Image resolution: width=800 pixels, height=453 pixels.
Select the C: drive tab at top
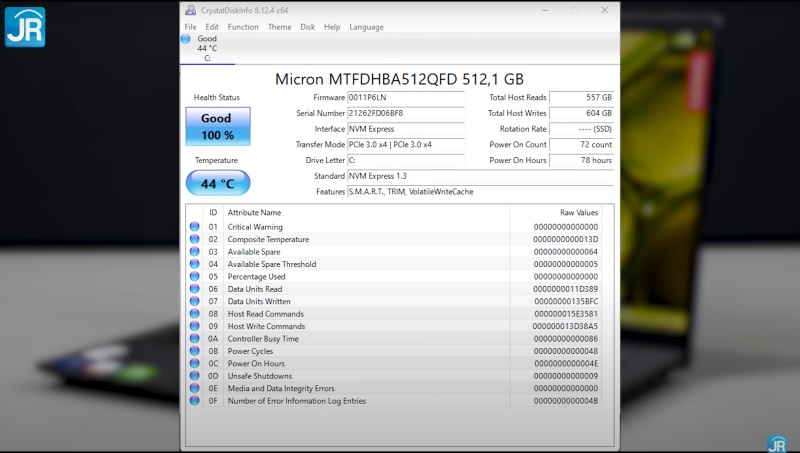pyautogui.click(x=207, y=48)
